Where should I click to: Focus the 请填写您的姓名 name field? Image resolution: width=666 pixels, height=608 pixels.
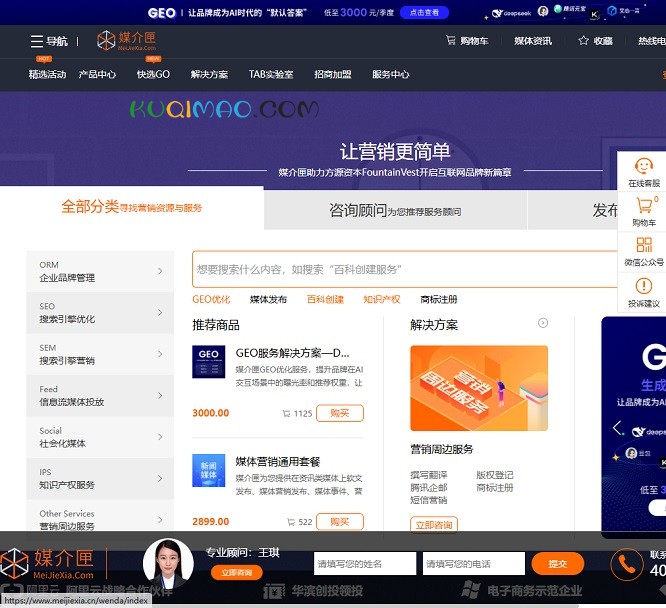pyautogui.click(x=365, y=564)
